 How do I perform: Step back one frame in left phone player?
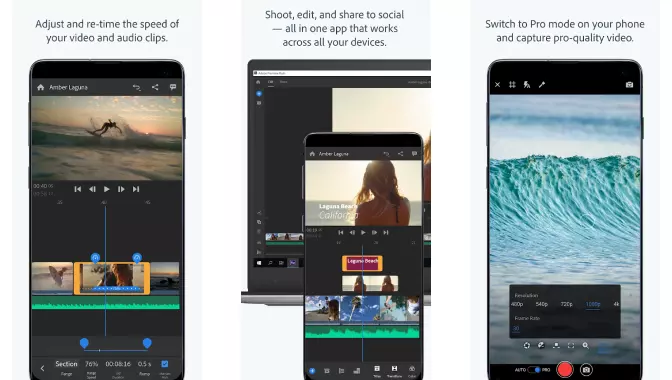point(92,189)
